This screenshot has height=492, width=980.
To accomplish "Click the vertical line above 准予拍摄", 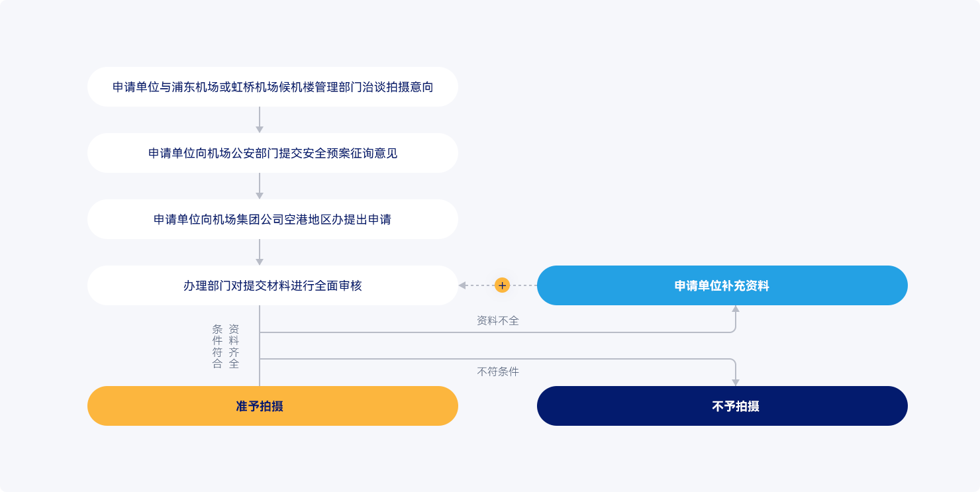I will click(260, 374).
